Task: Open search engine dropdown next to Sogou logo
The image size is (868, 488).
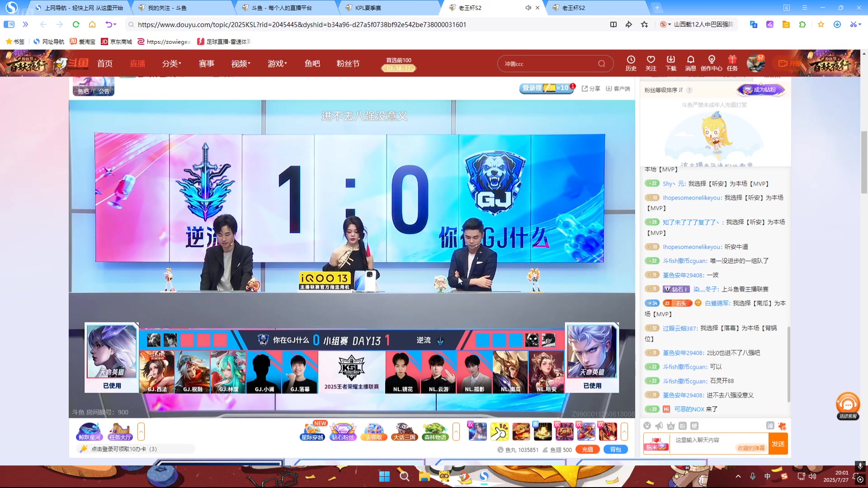Action: (670, 24)
